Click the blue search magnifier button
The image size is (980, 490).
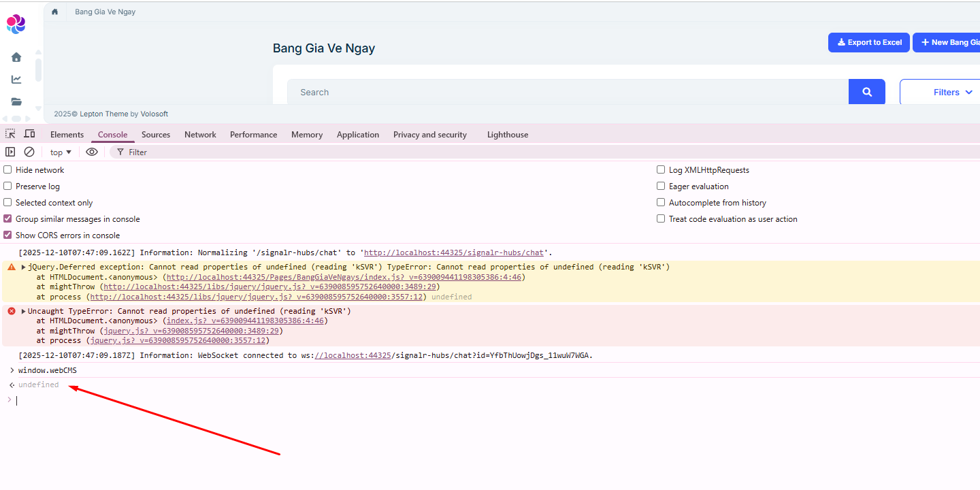(866, 92)
